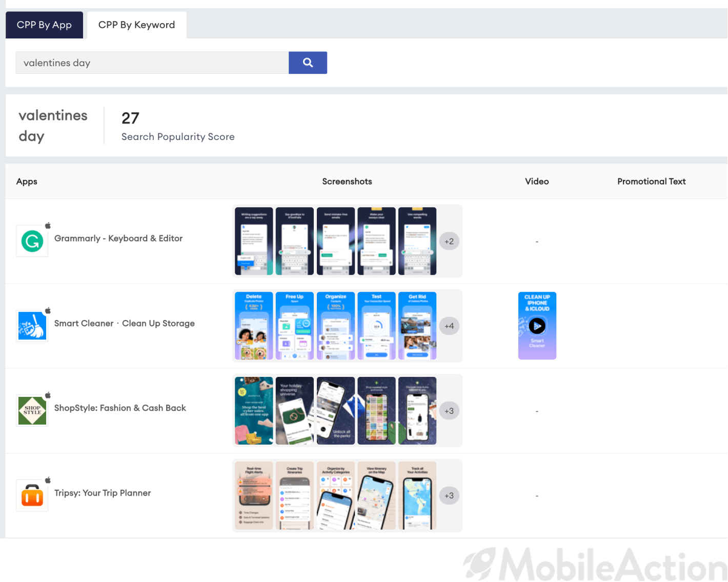This screenshot has height=582, width=728.
Task: Open Grammarly - Keyboard & Editor app name
Action: pos(118,238)
